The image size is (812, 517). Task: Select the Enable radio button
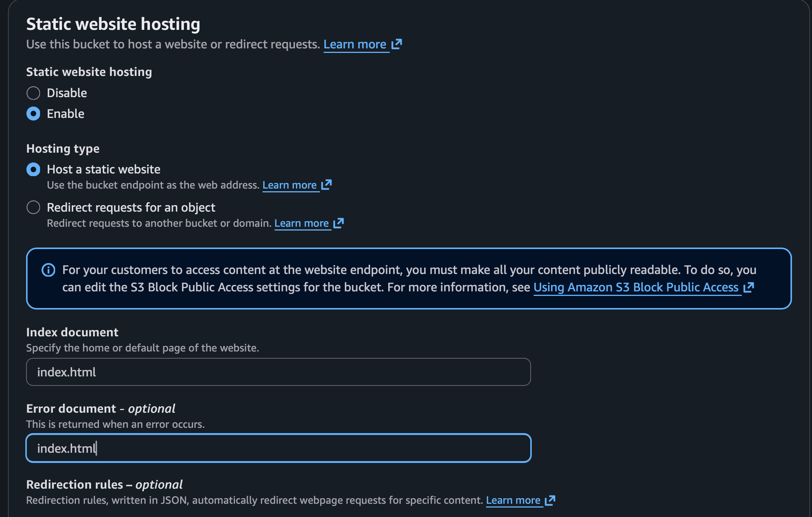(33, 113)
